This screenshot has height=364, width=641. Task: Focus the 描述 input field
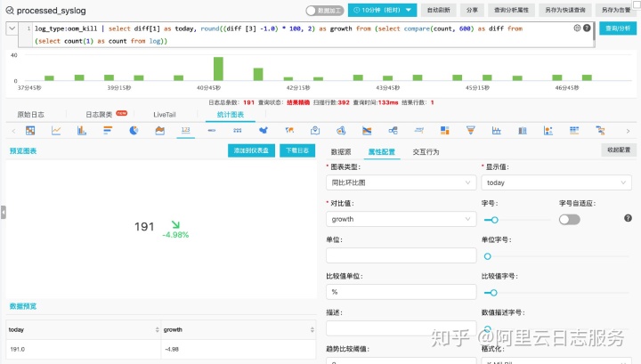tap(401, 328)
